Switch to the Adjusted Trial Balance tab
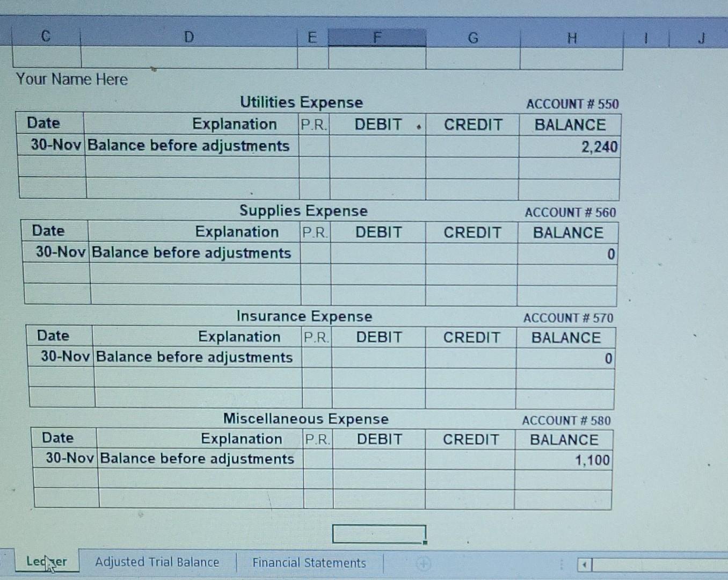Viewport: 728px width, 580px height. (157, 562)
